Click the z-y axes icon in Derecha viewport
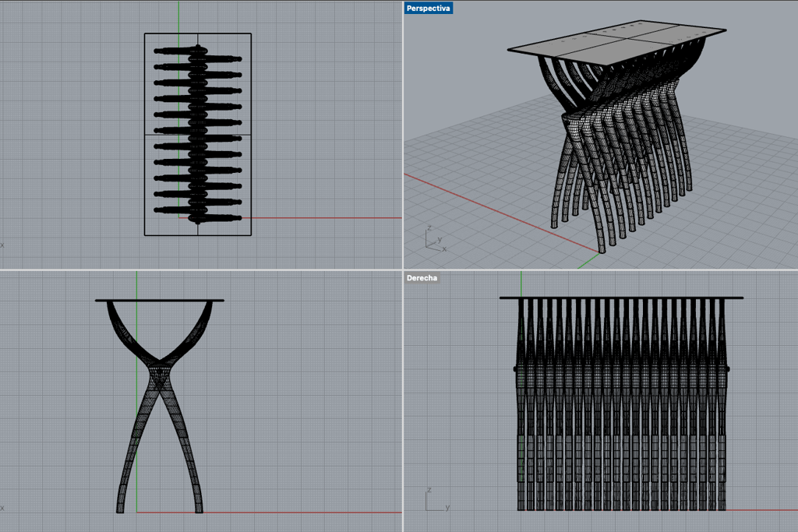The image size is (798, 532). pos(437,499)
